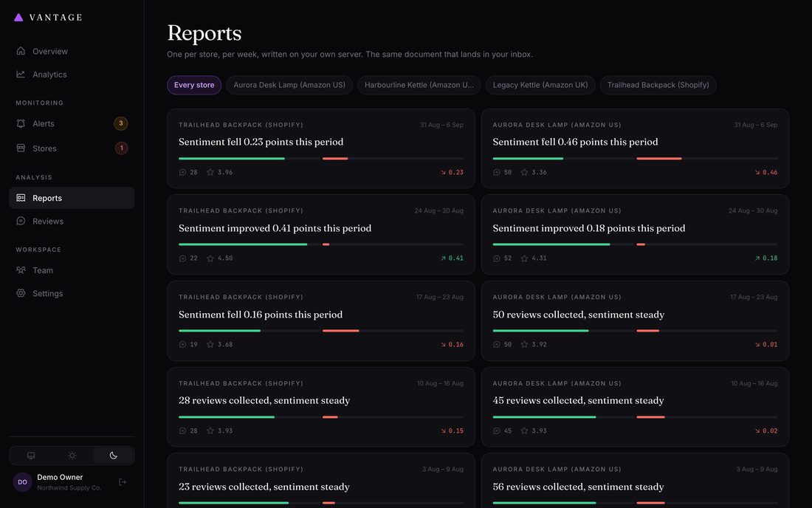Open report Sentiment fell 0.16
Image resolution: width=812 pixels, height=508 pixels.
pyautogui.click(x=321, y=321)
